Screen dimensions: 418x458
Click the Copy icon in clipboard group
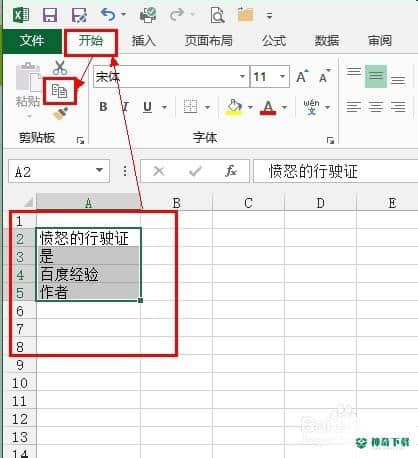tap(60, 91)
